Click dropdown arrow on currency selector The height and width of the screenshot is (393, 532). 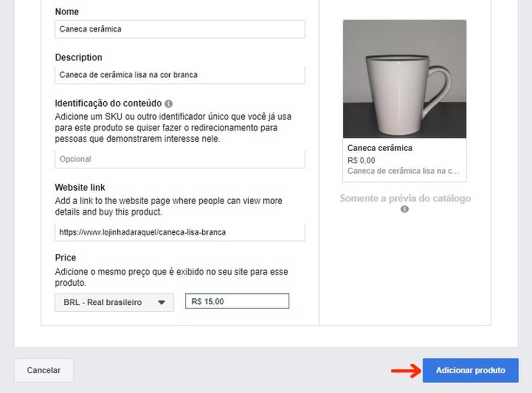click(161, 303)
